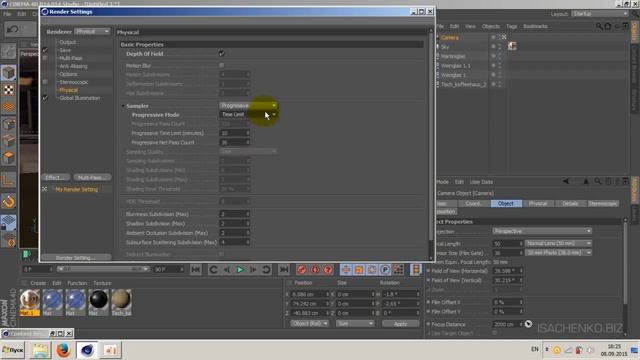The image size is (640, 360).
Task: Click the home icon in Object Manager
Action: [608, 27]
